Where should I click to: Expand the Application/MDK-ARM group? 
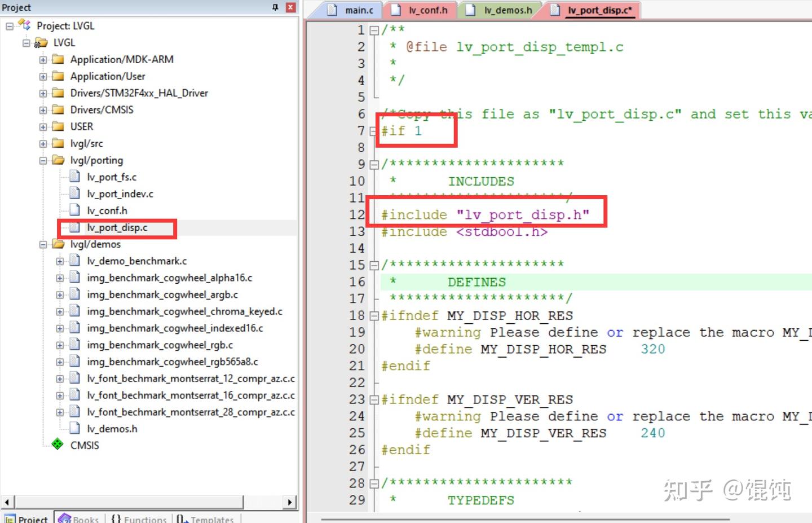point(44,59)
